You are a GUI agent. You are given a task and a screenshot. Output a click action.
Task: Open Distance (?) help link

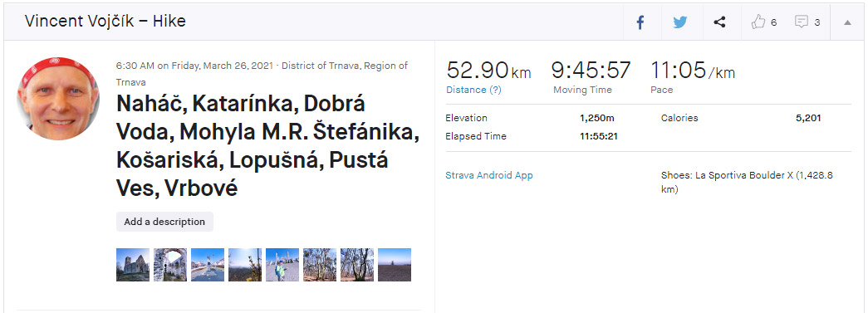(x=473, y=90)
